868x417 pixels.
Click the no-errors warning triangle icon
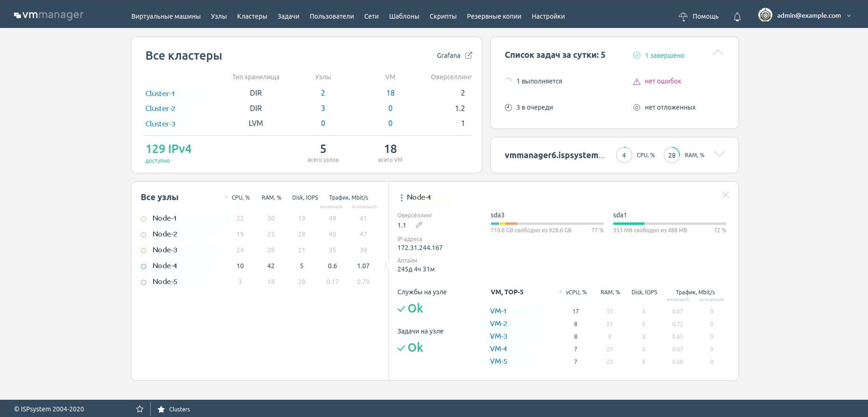[637, 82]
